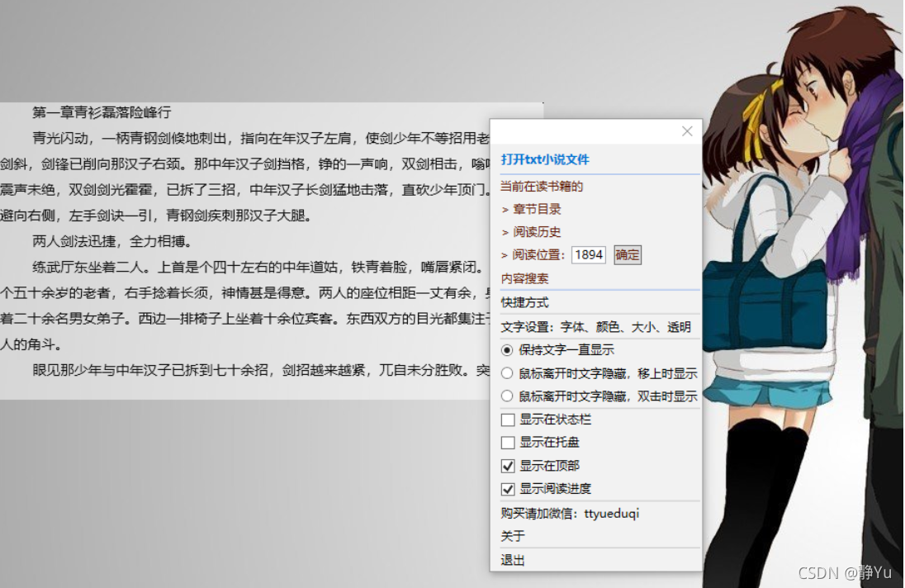This screenshot has height=588, width=905.
Task: Click chapter title 第一章青衫磊落险峰行
Action: 102,112
